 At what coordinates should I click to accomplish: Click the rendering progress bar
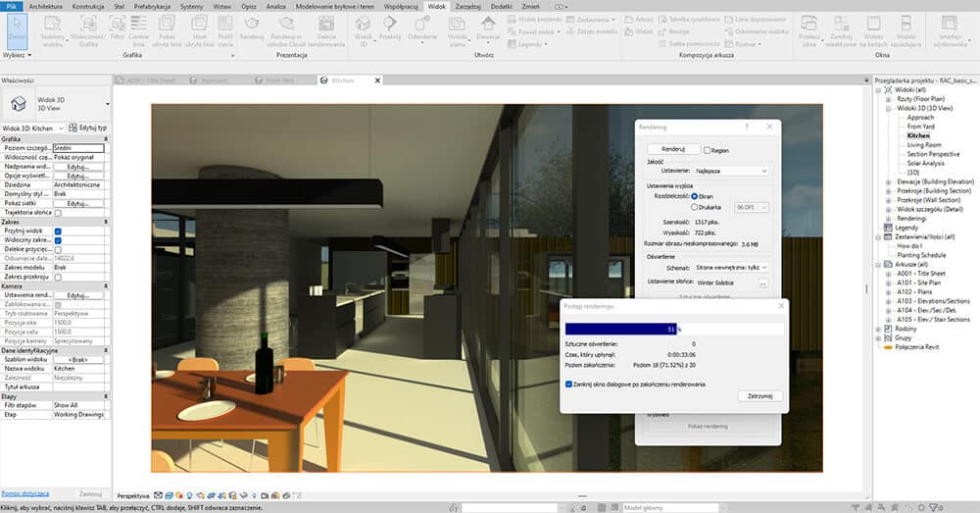pyautogui.click(x=674, y=329)
